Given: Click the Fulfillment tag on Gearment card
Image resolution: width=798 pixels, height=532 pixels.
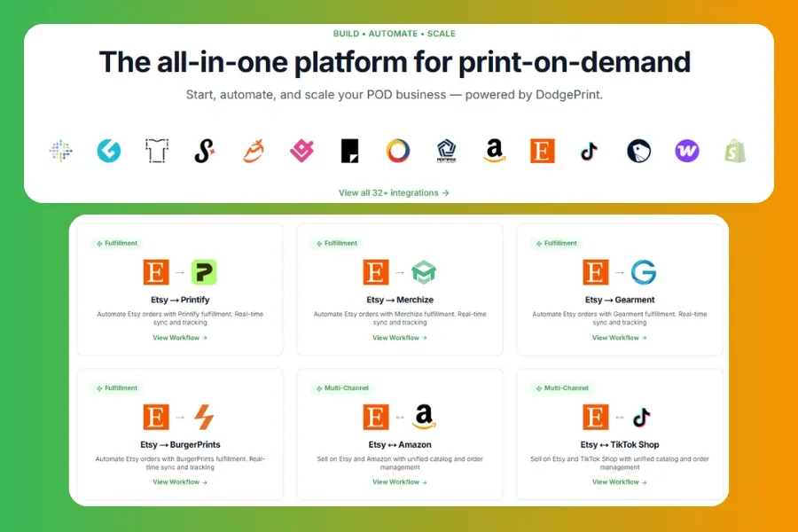Looking at the screenshot, I should coord(556,243).
